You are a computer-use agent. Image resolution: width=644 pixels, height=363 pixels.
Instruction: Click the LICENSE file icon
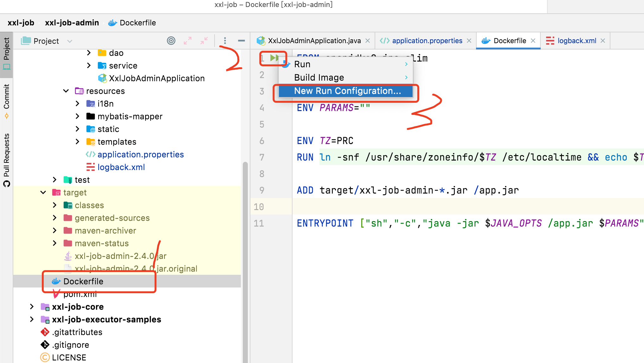(45, 357)
